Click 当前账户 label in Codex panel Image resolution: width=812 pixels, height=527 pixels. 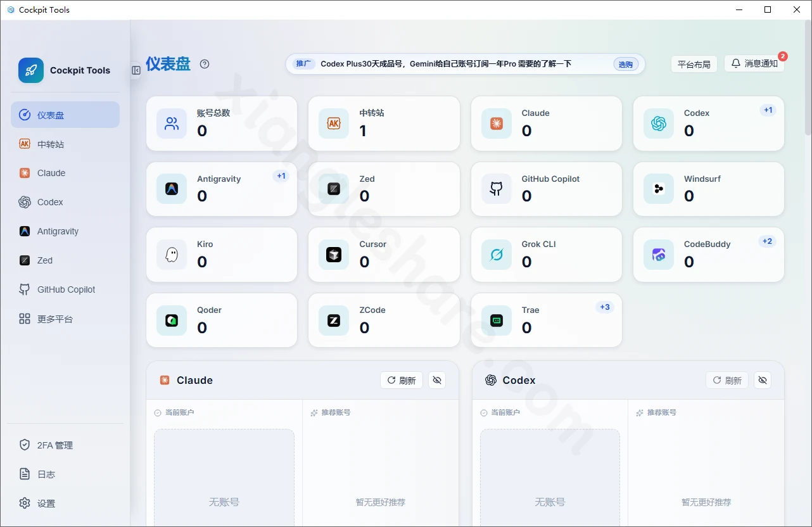click(505, 412)
